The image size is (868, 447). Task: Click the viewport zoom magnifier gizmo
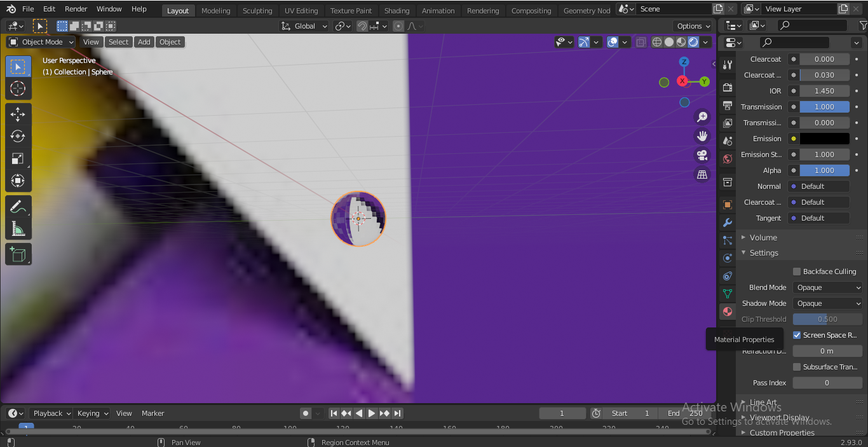tap(702, 117)
